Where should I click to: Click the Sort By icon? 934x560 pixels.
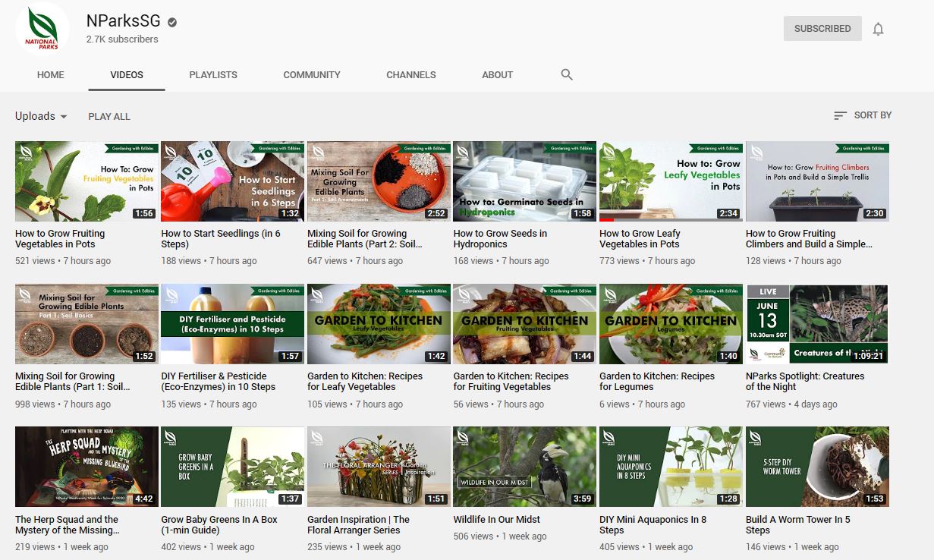(840, 115)
